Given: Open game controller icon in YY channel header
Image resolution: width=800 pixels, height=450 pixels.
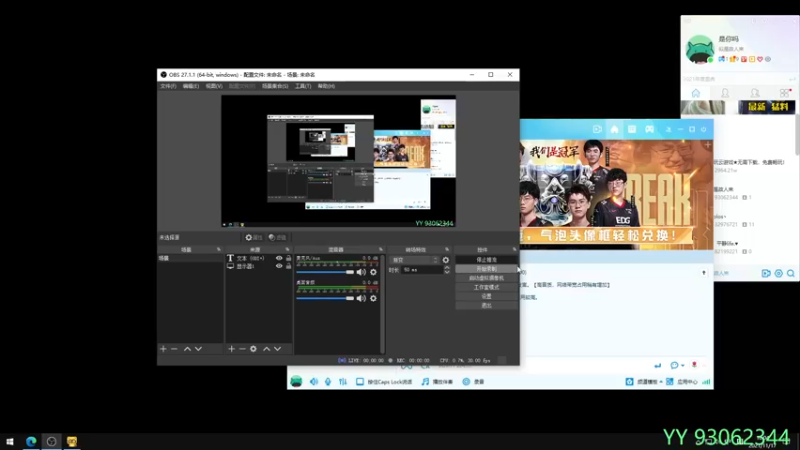Looking at the screenshot, I should tap(649, 130).
